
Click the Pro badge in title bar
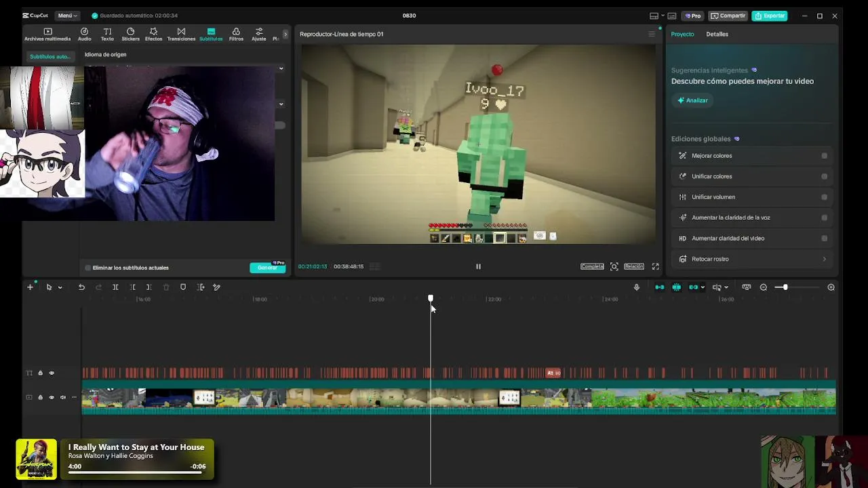click(x=692, y=16)
